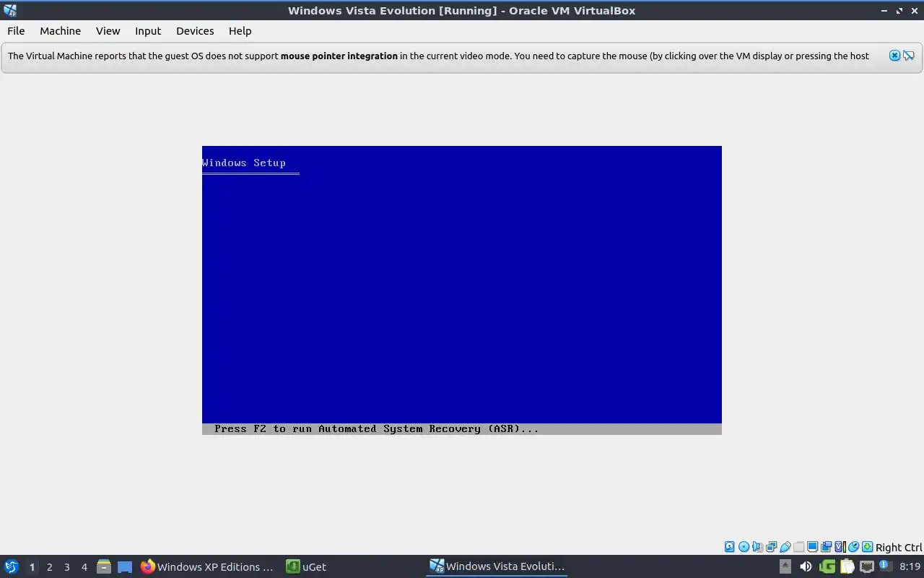Click the 8:19 clock
Screen dimensions: 924x578
[x=910, y=566]
